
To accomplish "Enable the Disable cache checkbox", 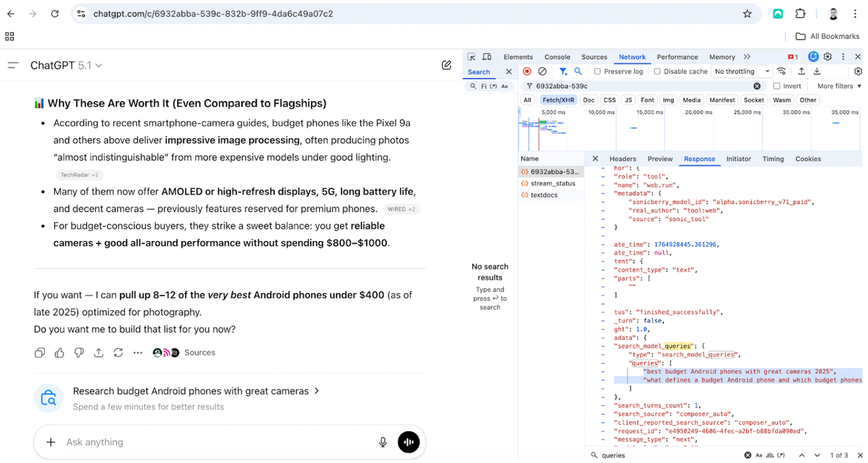I will coord(657,71).
